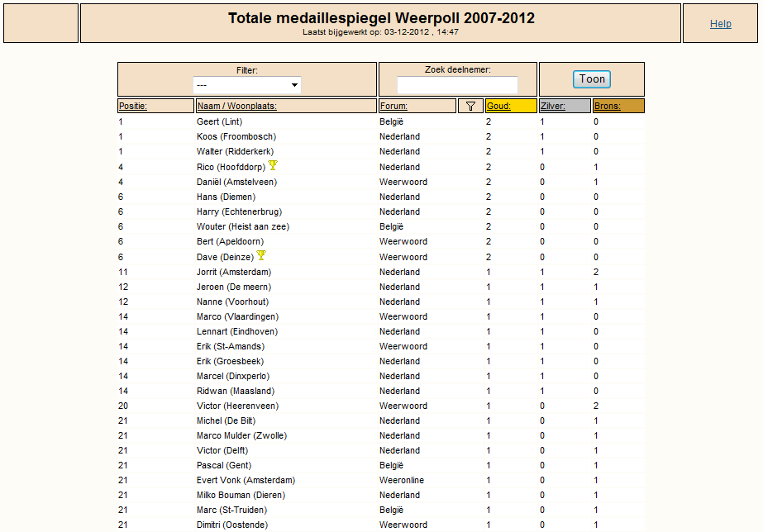Click the trophy icon beside Rico (Hoofddorp)
763x532 pixels.
coord(273,165)
